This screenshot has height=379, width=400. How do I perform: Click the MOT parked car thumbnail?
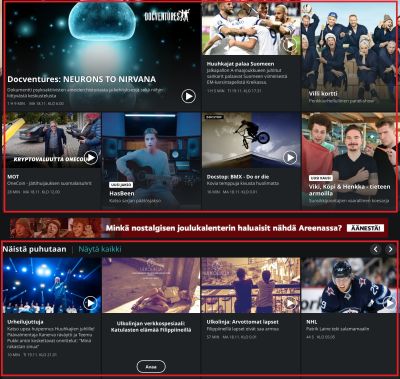click(x=52, y=140)
